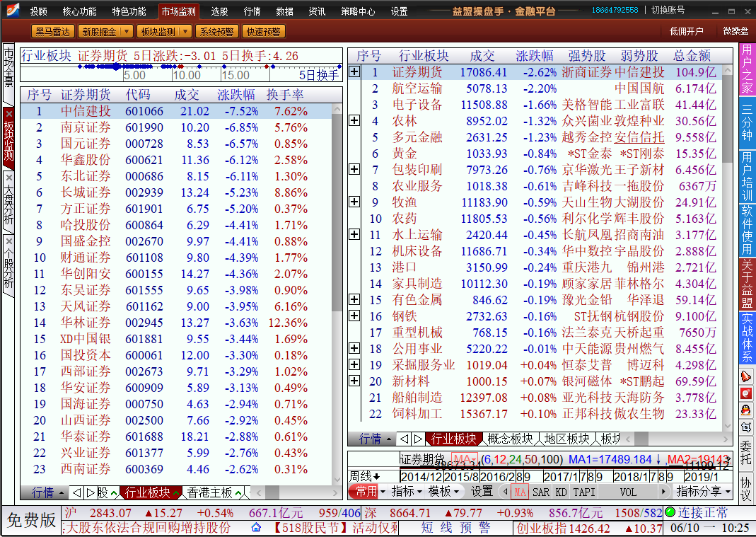
Task: Expand the 证券期货 sector row
Action: [354, 71]
